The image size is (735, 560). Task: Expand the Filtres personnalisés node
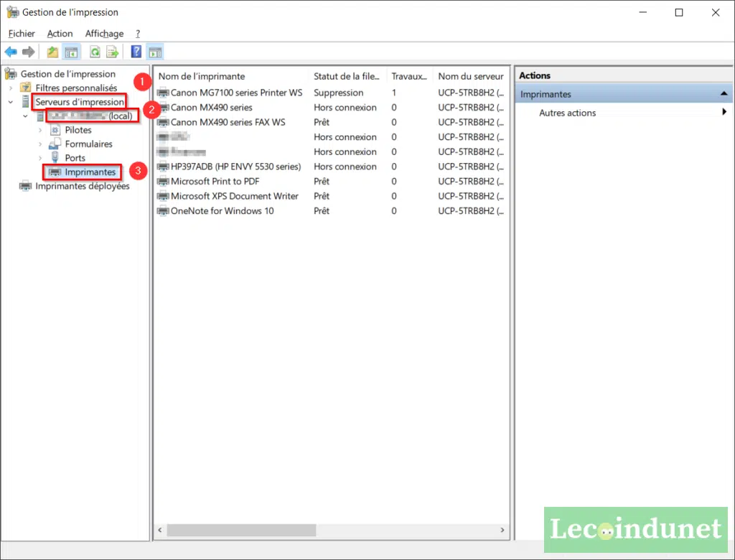tap(11, 88)
